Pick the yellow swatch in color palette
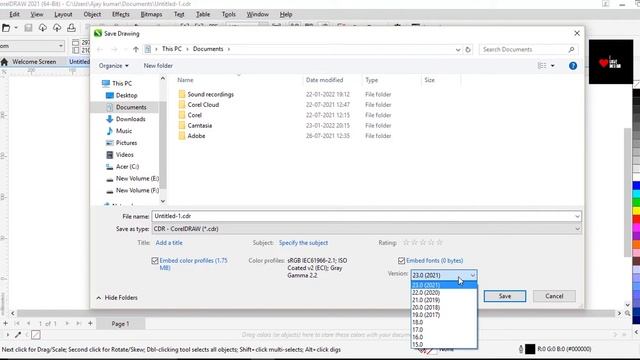Image resolution: width=640 pixels, height=360 pixels. tap(636, 211)
